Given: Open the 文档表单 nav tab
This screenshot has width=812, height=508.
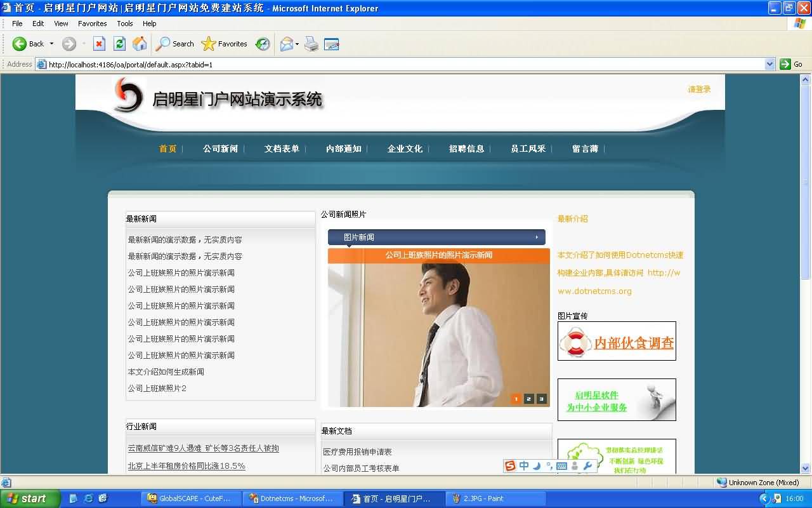Looking at the screenshot, I should click(282, 149).
